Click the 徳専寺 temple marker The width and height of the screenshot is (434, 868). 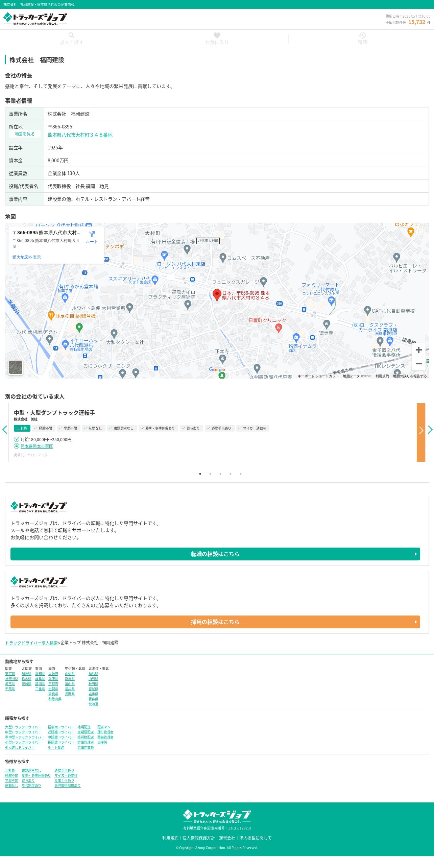(327, 324)
